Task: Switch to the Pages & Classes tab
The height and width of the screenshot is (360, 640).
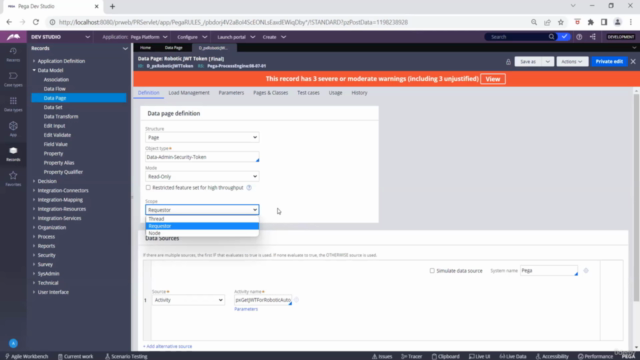Action: point(270,93)
